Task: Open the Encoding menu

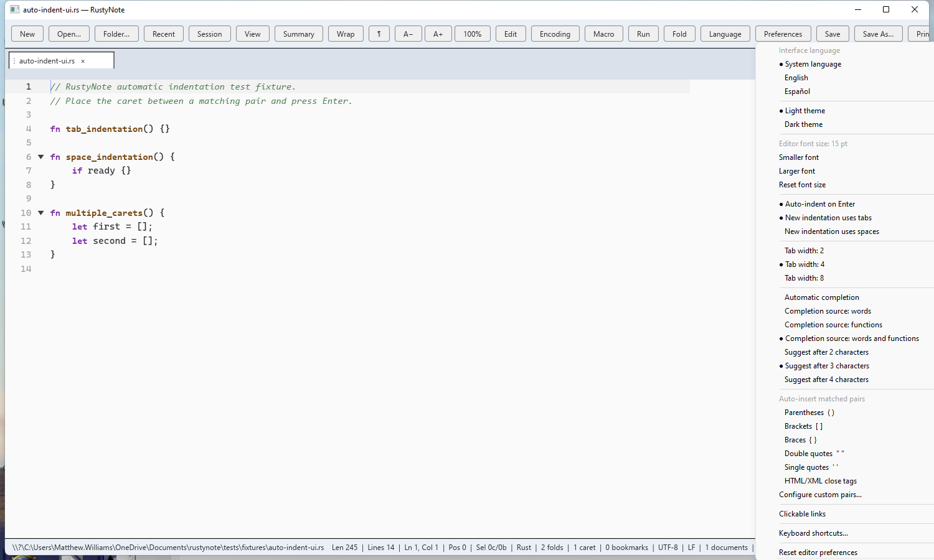Action: [555, 34]
